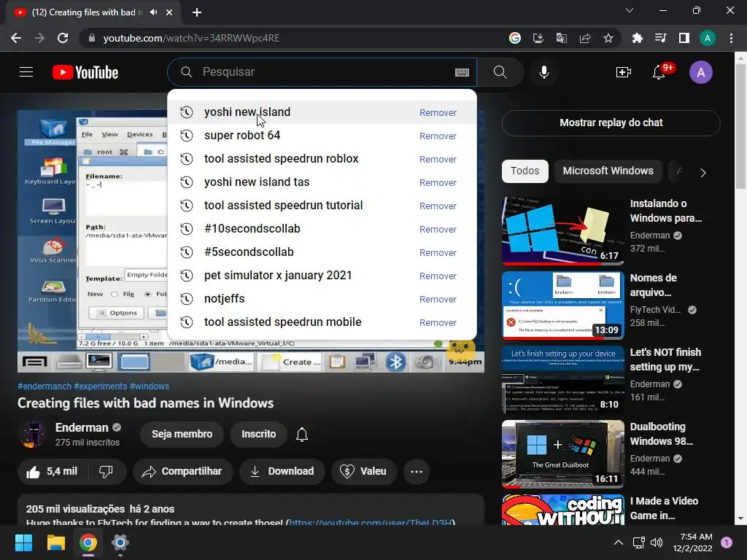Click Mostrar replay do chat

(611, 122)
